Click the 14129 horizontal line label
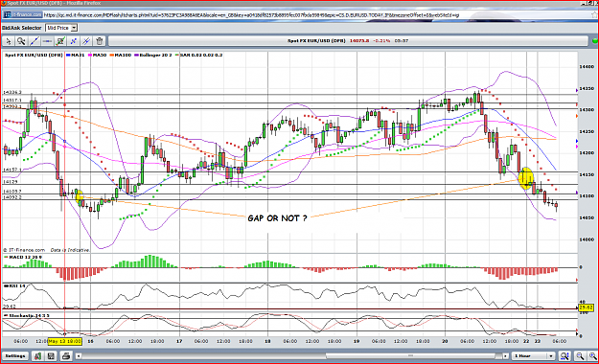The width and height of the screenshot is (599, 364). (x=11, y=182)
